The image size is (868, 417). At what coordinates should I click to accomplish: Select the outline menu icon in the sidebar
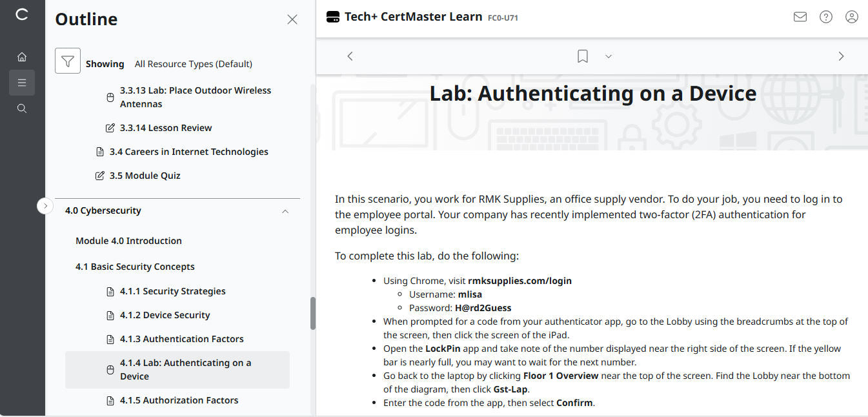coord(21,83)
